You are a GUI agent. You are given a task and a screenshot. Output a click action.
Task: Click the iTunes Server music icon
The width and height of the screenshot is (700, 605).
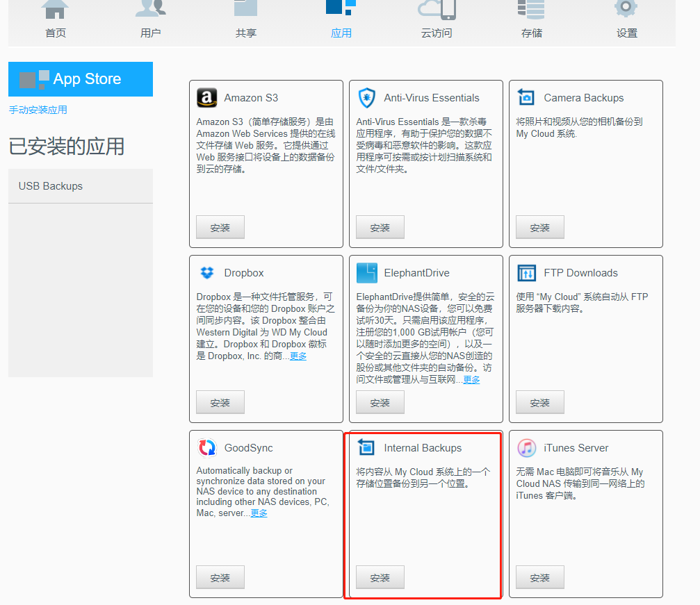pyautogui.click(x=527, y=447)
